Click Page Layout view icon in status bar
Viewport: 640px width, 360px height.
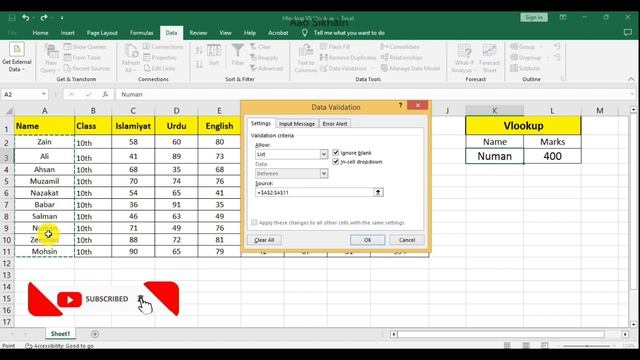click(526, 345)
